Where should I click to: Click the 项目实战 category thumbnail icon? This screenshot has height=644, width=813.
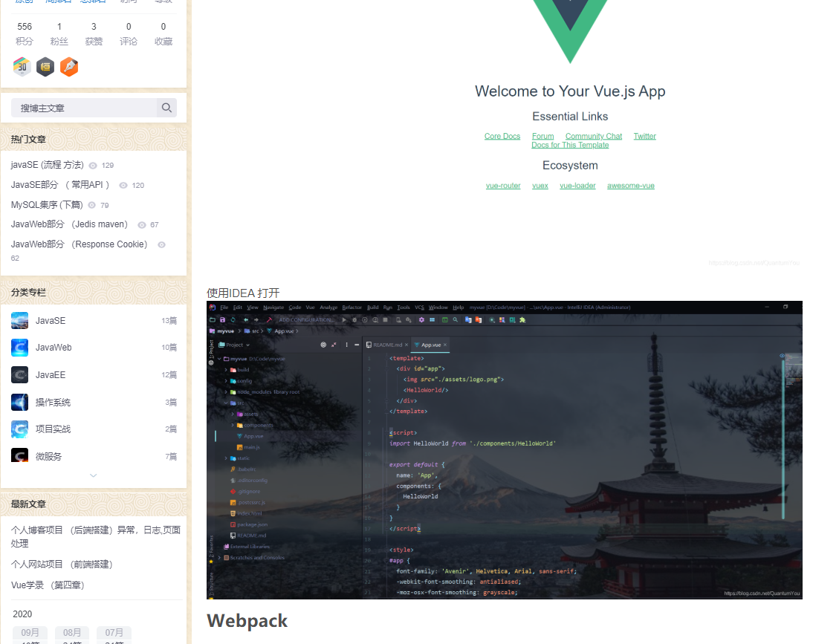[x=20, y=429]
